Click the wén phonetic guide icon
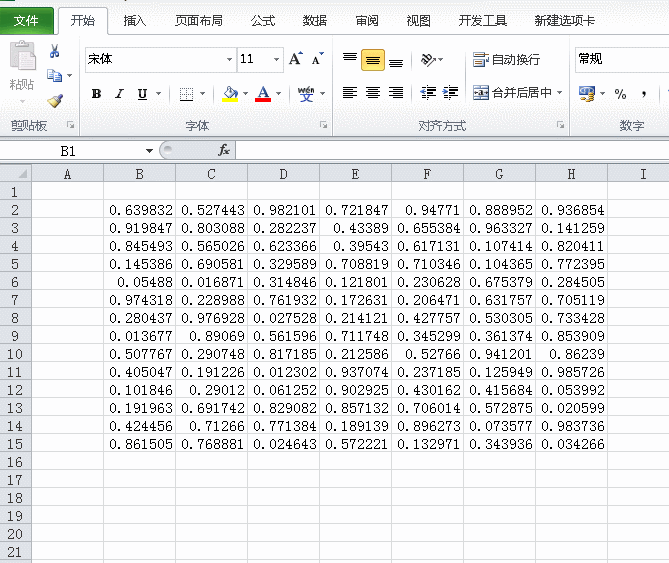The image size is (669, 563). point(306,93)
